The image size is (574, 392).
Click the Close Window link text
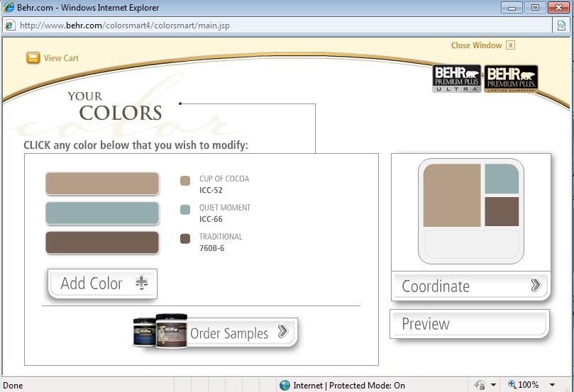coord(476,45)
